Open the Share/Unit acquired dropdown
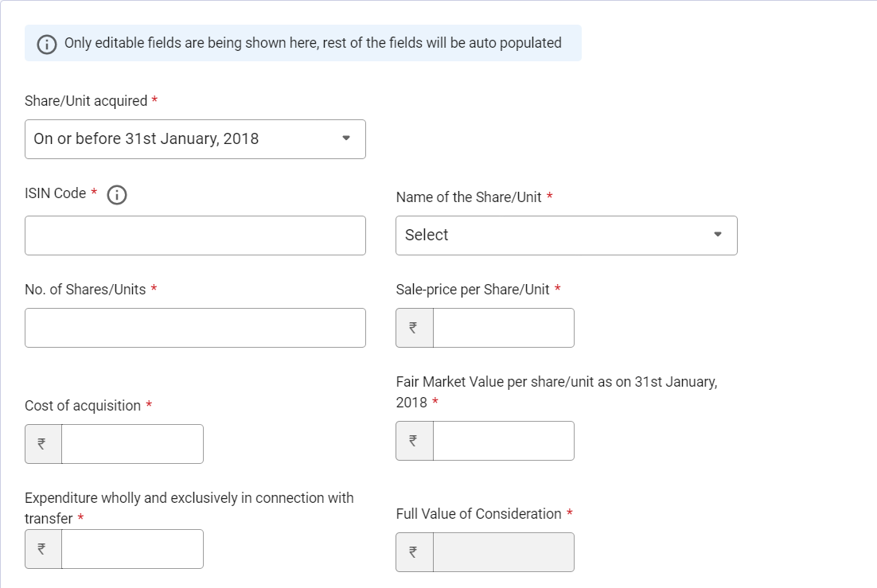The height and width of the screenshot is (588, 877). [x=195, y=139]
